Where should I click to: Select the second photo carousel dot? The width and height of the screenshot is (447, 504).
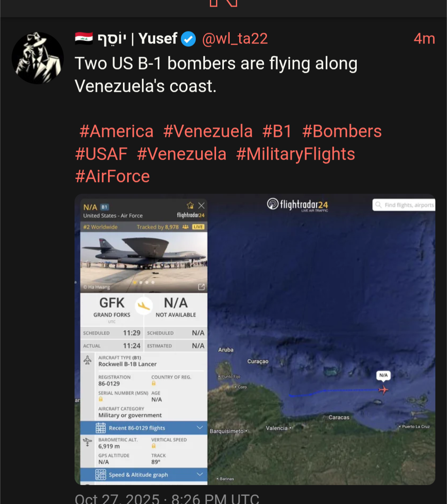tap(141, 283)
